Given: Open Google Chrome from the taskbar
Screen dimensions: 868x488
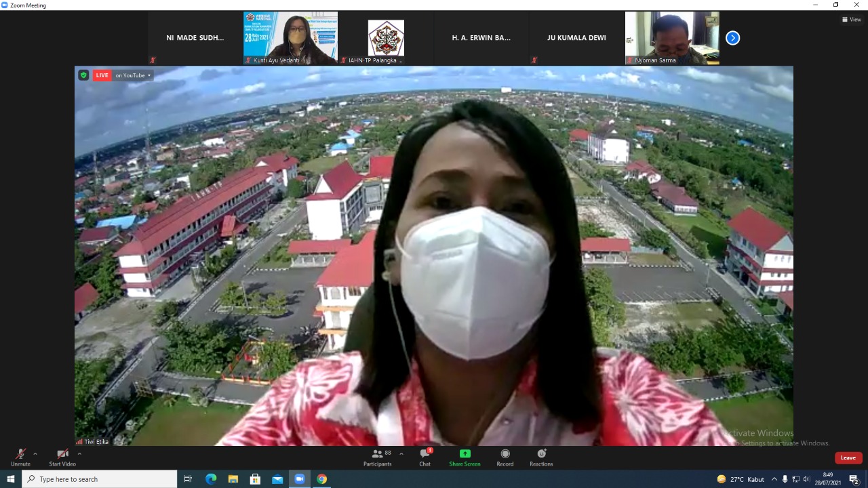Looking at the screenshot, I should tap(321, 479).
